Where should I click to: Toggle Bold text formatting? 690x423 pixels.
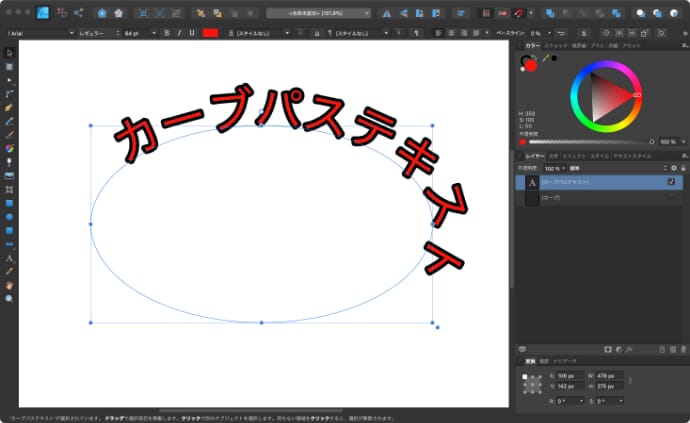click(165, 33)
